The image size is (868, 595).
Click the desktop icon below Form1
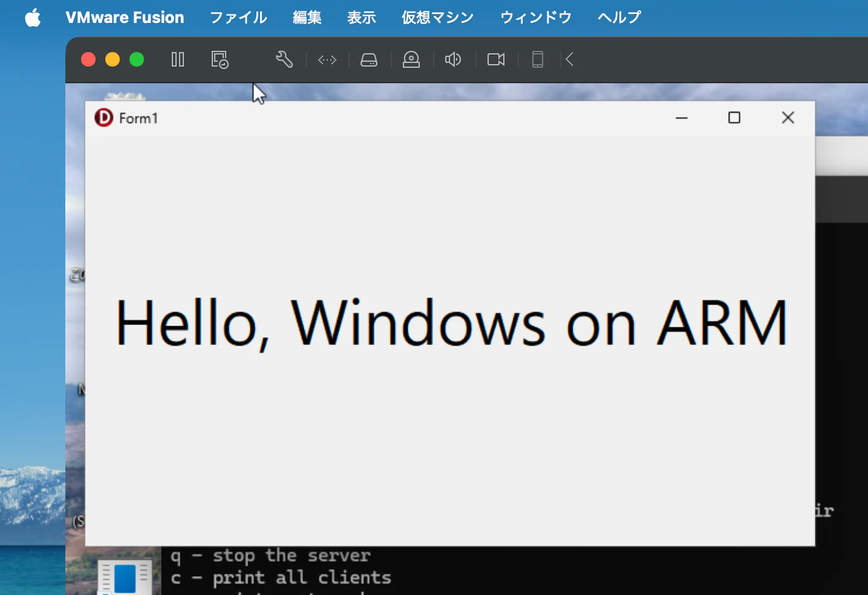tap(125, 577)
